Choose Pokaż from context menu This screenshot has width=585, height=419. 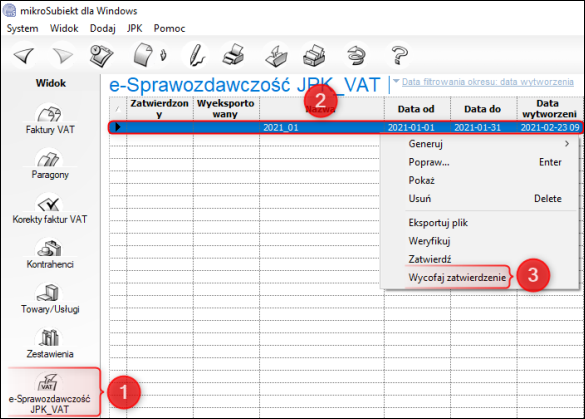(x=480, y=180)
